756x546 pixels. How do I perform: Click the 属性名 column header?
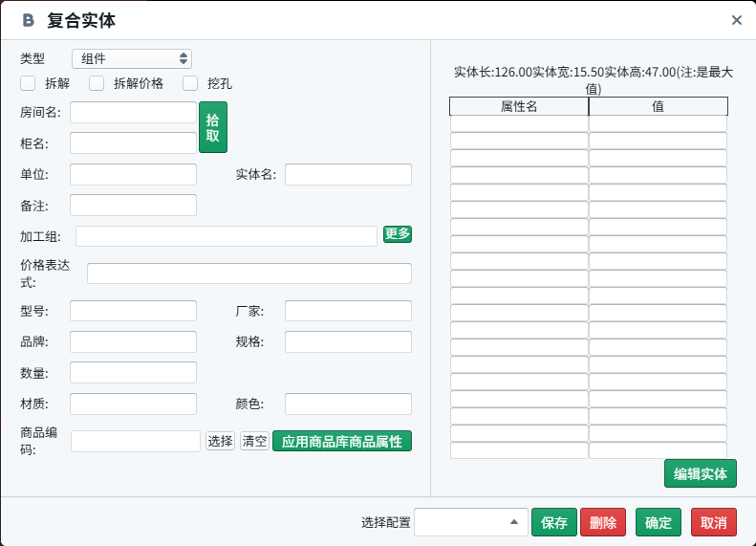click(519, 106)
